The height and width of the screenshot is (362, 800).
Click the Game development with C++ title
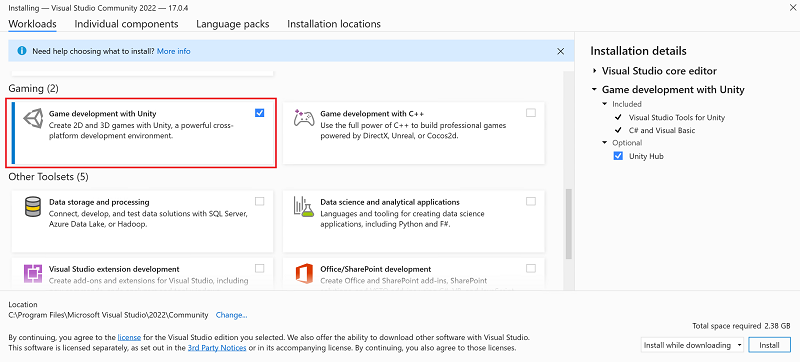(372, 114)
